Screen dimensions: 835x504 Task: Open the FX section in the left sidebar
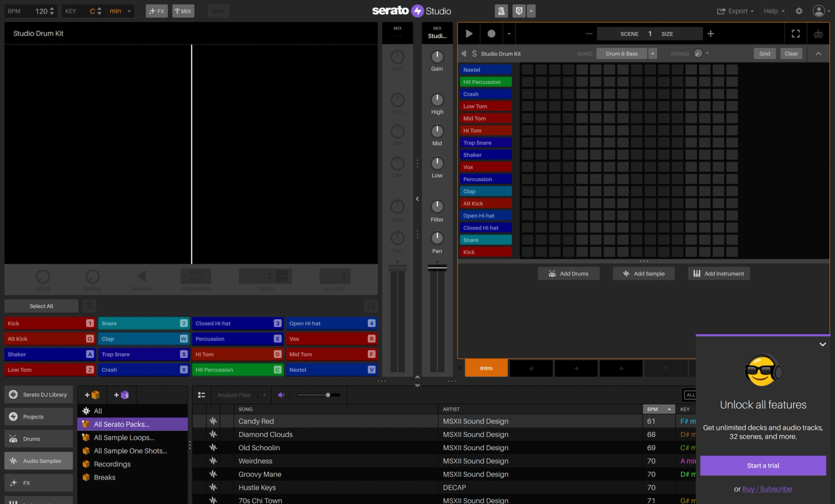coord(38,482)
